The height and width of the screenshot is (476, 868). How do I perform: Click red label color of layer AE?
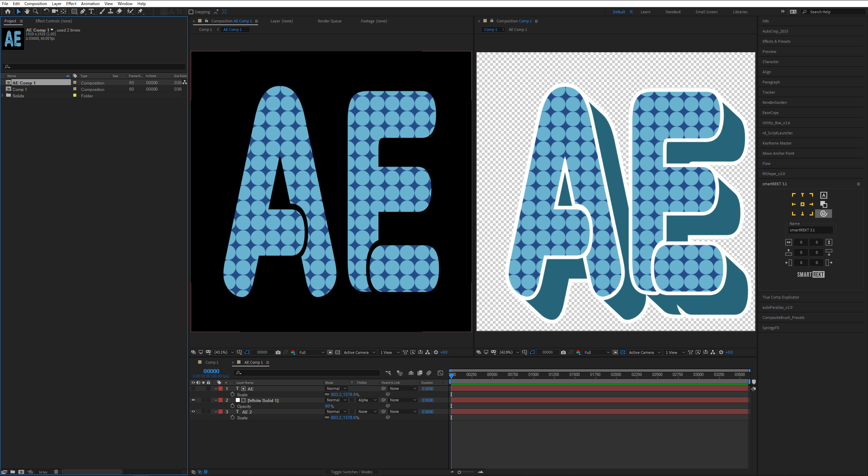pos(220,388)
